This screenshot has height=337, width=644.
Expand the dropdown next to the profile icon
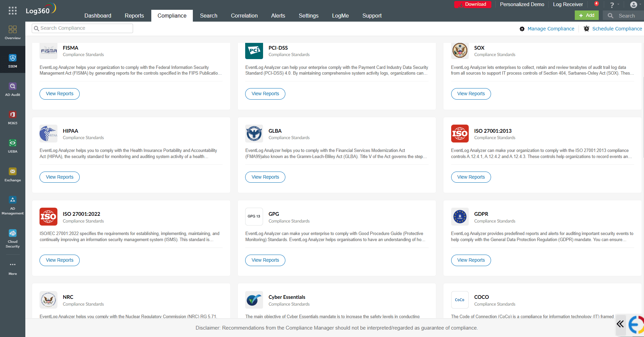[x=640, y=4]
